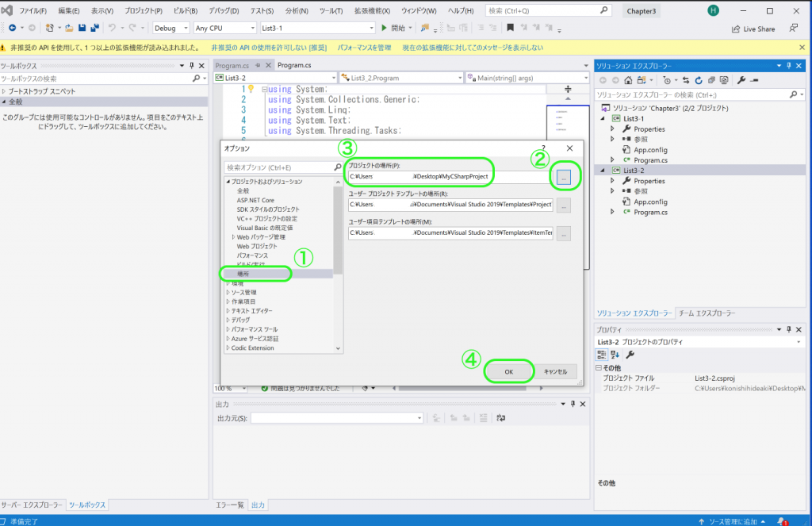Expand the テキスト エディター node in the Options tree

(228, 311)
